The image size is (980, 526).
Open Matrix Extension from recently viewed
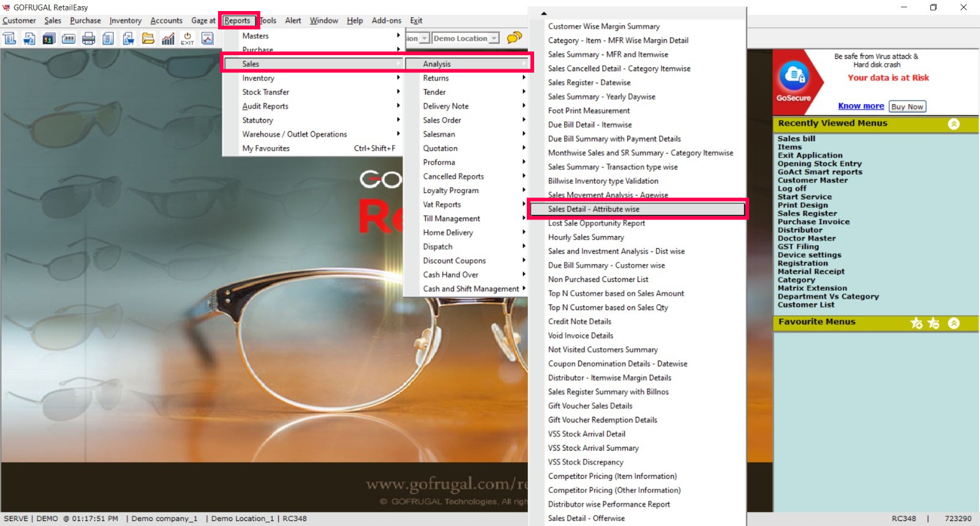812,288
